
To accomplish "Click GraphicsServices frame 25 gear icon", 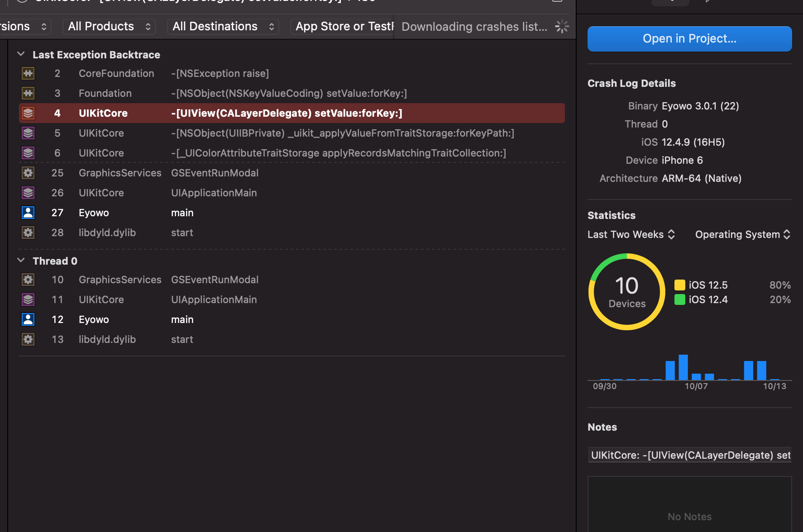I will (x=28, y=173).
